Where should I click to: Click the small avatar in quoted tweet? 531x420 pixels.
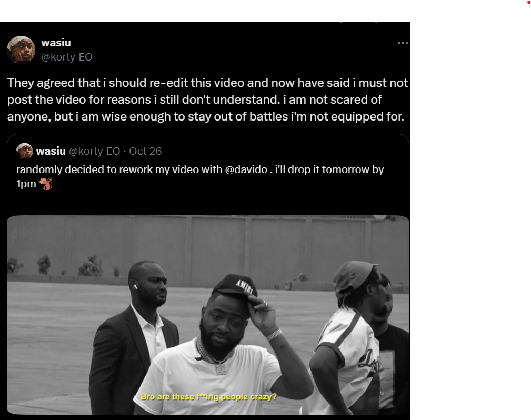(x=24, y=151)
